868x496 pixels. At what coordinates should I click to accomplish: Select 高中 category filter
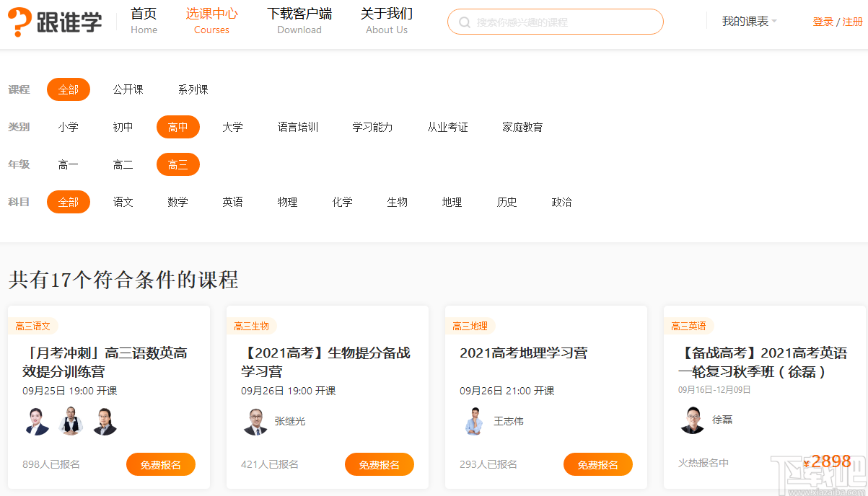178,127
